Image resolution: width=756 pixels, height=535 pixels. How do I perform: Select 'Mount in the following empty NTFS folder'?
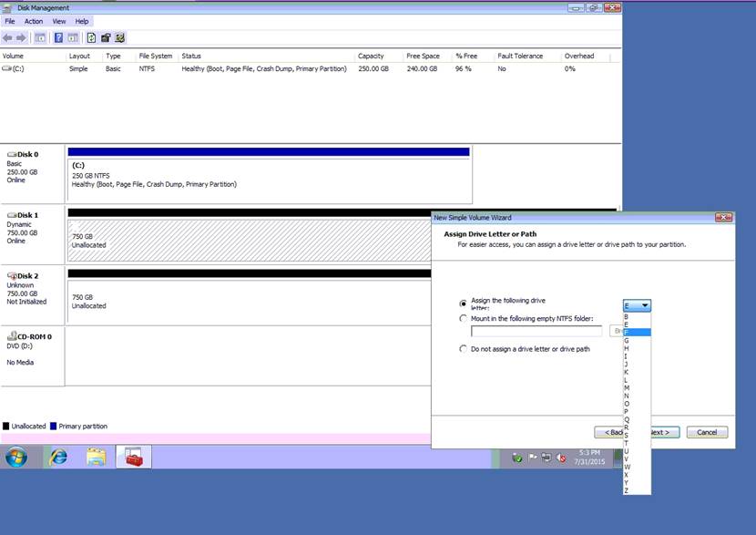[x=464, y=318]
